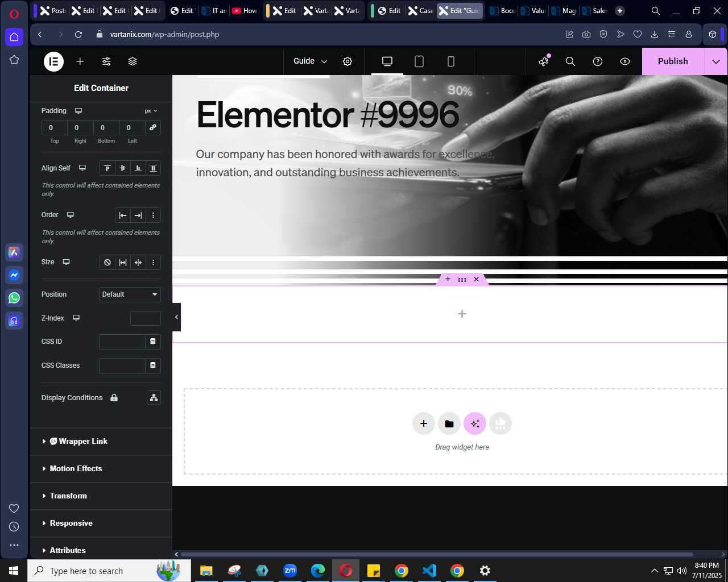The height and width of the screenshot is (582, 728).
Task: Open dynamic tags for CSS ID
Action: click(153, 342)
